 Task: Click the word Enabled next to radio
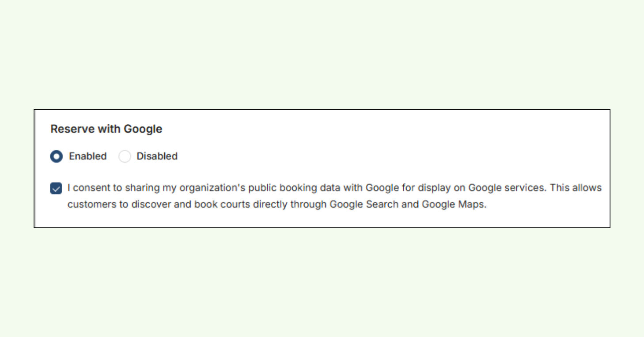(x=87, y=156)
